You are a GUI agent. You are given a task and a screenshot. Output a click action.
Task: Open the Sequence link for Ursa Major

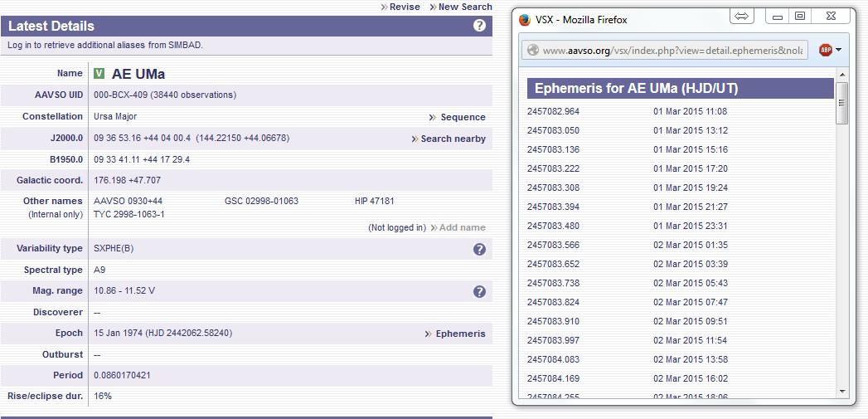point(463,117)
